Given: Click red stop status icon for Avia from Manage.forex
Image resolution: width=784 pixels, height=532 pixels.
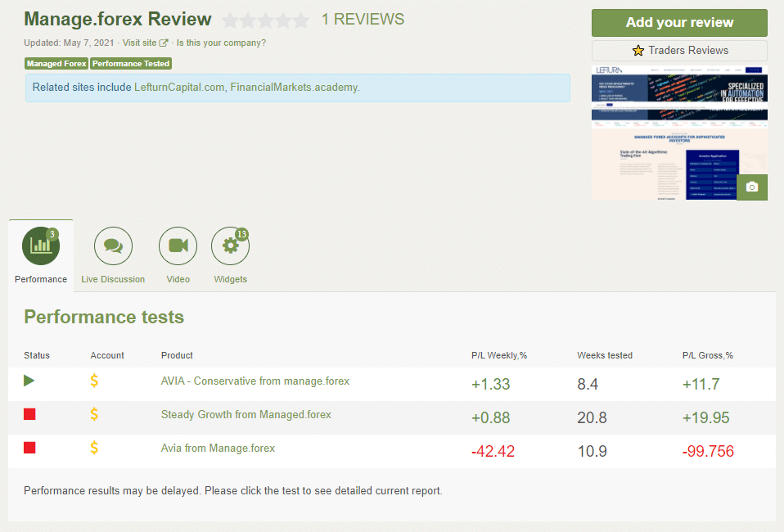Looking at the screenshot, I should click(x=29, y=448).
